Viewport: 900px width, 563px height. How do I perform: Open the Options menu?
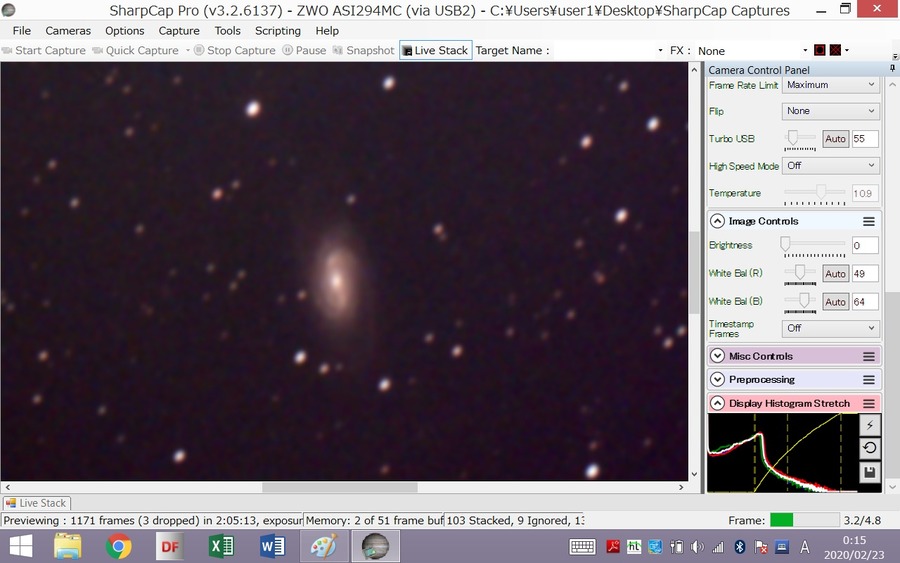tap(125, 30)
